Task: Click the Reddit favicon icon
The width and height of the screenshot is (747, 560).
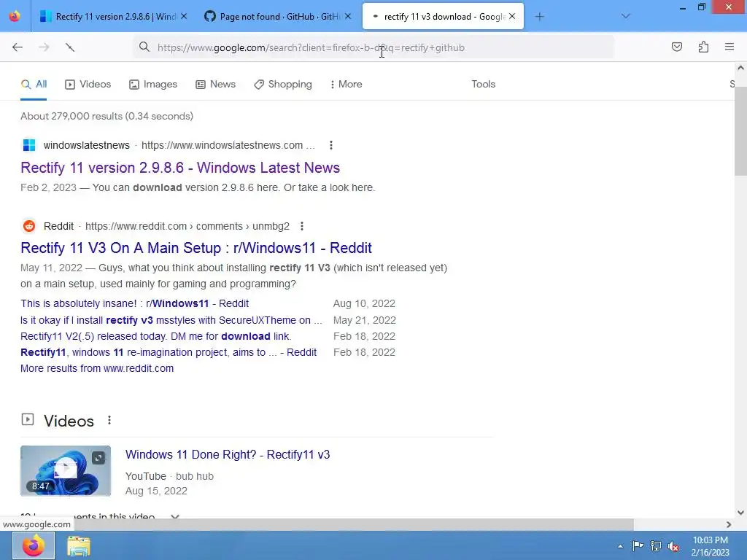Action: (x=29, y=226)
